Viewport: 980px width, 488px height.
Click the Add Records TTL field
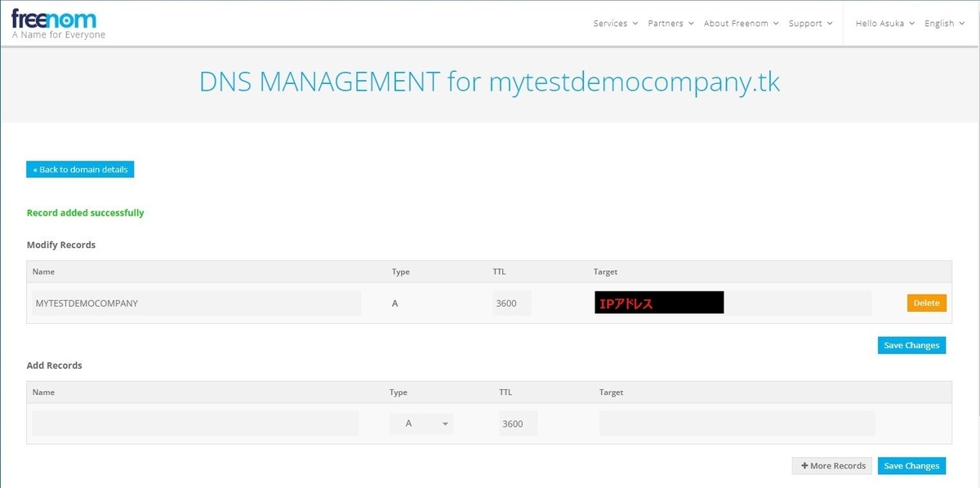pos(519,424)
